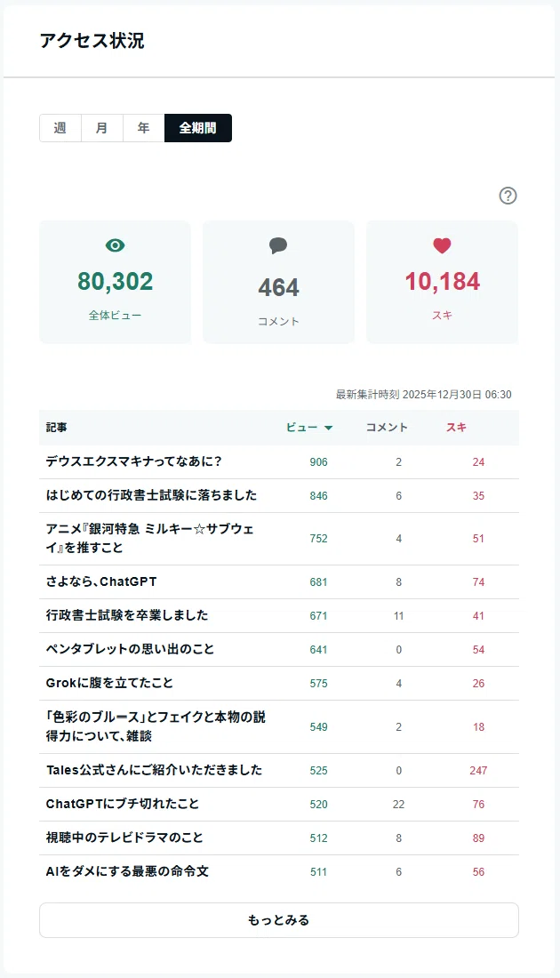The image size is (560, 978).
Task: Open article Grokに腹を立てたこと
Action: [109, 682]
